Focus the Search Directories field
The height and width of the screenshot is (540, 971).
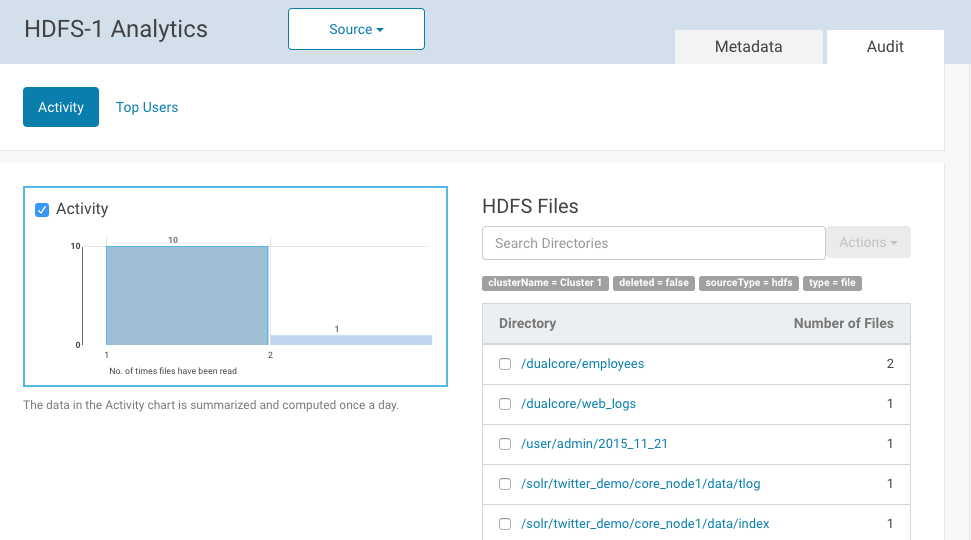click(653, 243)
